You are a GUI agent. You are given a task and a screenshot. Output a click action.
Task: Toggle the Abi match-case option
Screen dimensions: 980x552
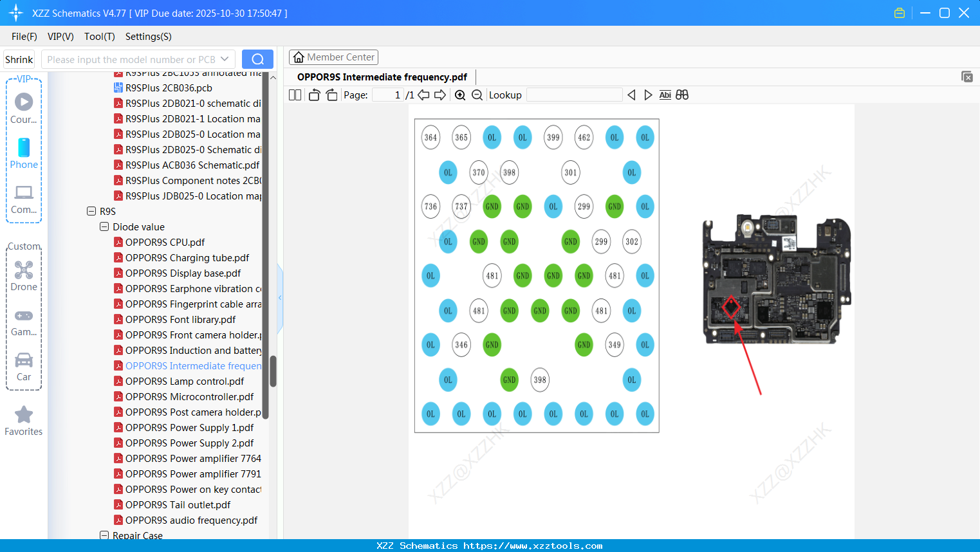(665, 95)
